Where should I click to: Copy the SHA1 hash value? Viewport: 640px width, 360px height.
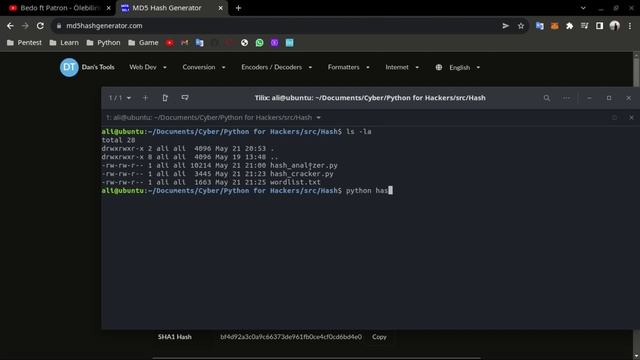coord(379,337)
